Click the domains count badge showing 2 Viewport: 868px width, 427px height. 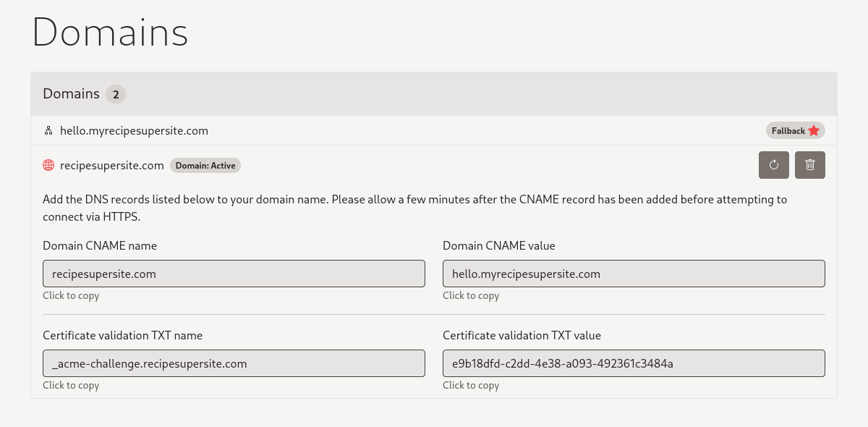click(x=116, y=94)
